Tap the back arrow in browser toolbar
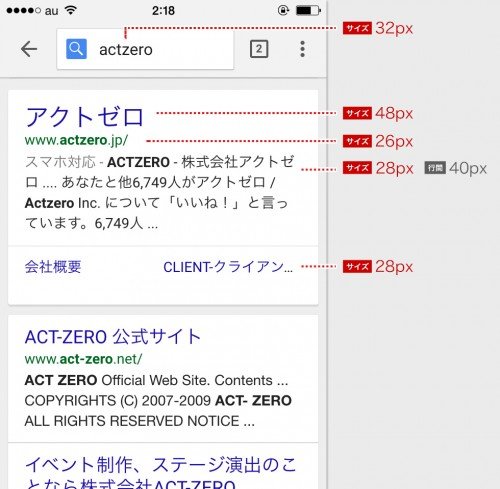Screen dimensions: 500x489 pos(29,49)
